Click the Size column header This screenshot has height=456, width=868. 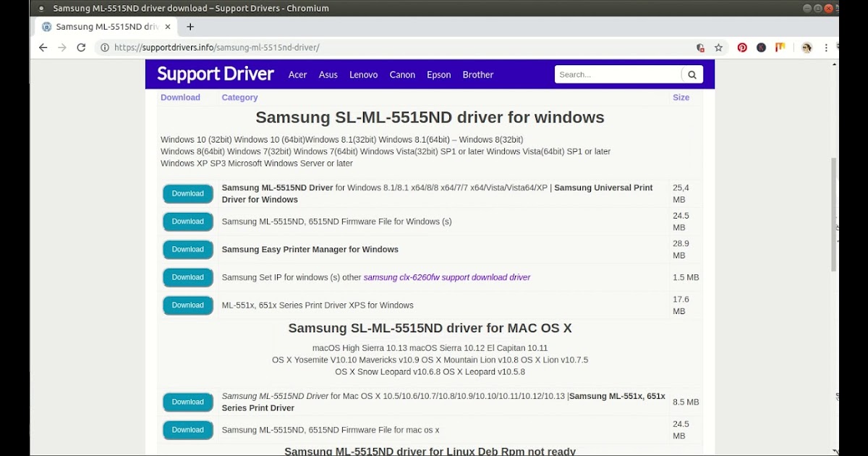tap(681, 97)
